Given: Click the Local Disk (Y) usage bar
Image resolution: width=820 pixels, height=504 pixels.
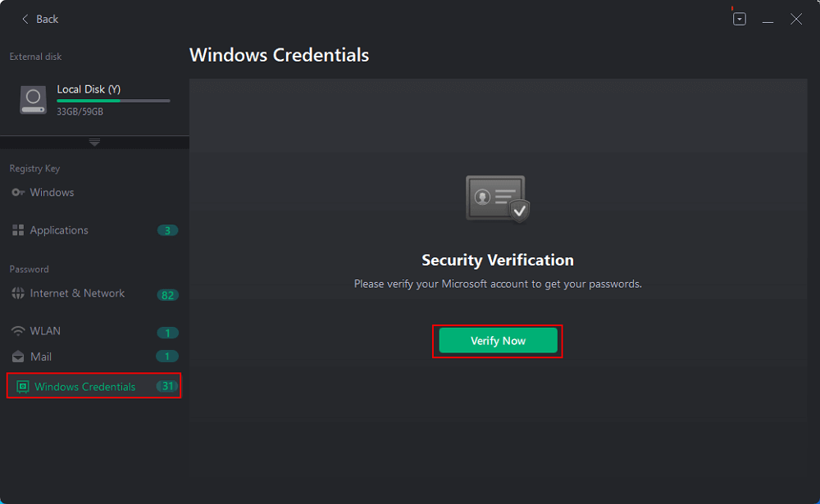Looking at the screenshot, I should point(113,101).
